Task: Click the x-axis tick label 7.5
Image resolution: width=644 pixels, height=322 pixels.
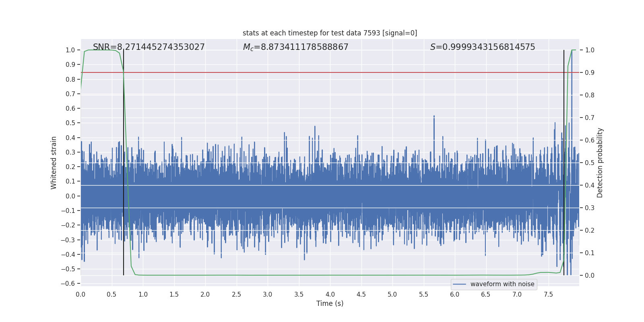Action: (x=548, y=295)
